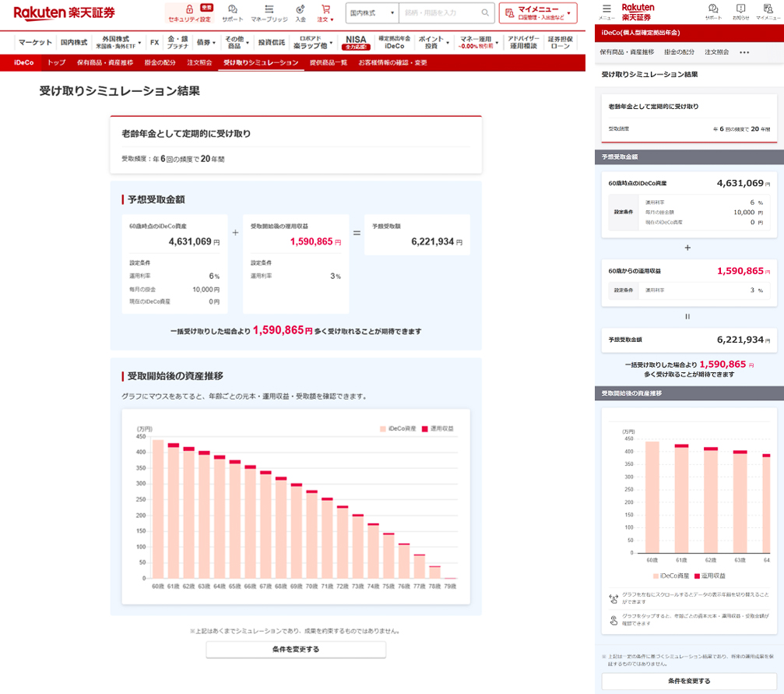784x694 pixels.
Task: Click the Rakuten 楽天証券 logo in desktop view
Action: (64, 13)
